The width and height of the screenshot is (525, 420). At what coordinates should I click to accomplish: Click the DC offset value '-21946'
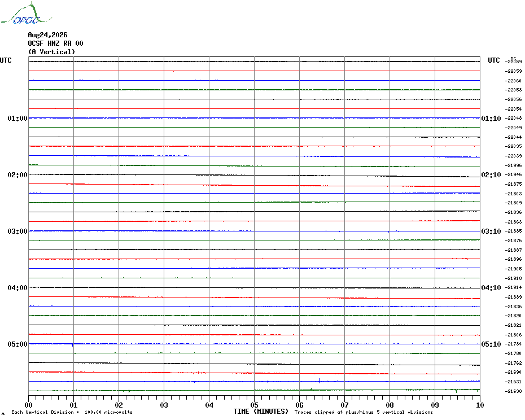point(513,175)
